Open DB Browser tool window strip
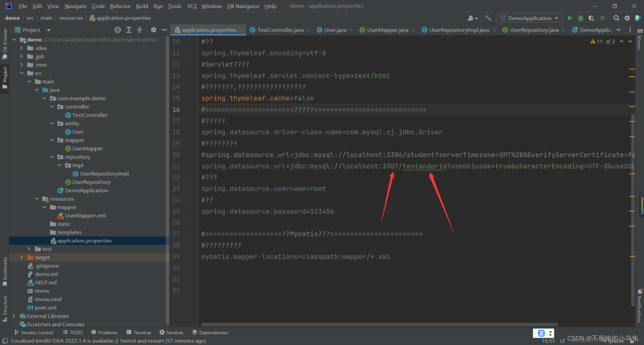 pos(5,43)
